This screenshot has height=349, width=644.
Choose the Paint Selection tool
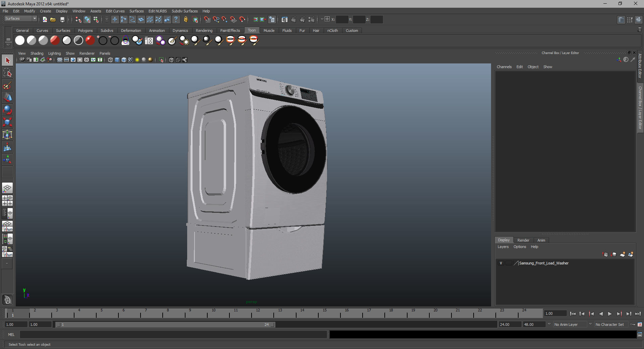7,85
